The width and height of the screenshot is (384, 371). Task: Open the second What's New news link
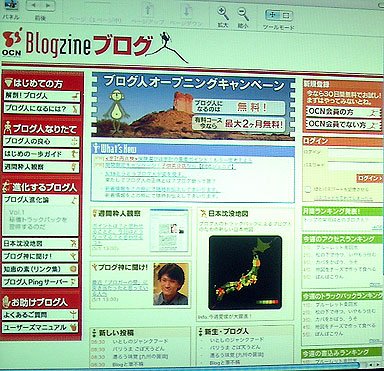171,166
